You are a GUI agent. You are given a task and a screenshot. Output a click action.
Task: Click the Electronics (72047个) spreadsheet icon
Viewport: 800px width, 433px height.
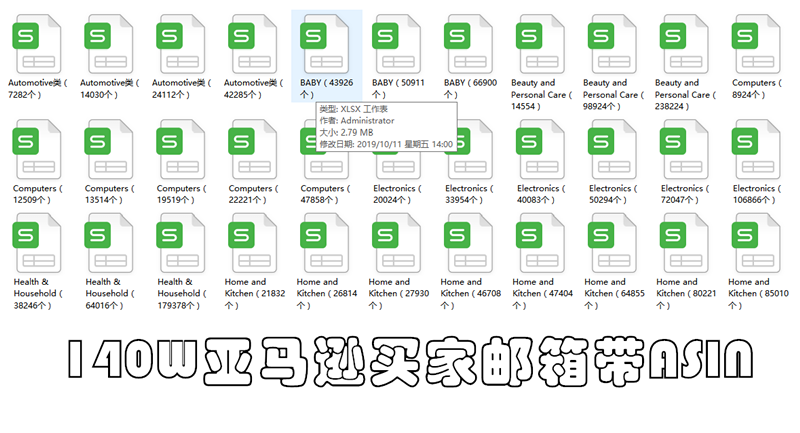pyautogui.click(x=685, y=149)
